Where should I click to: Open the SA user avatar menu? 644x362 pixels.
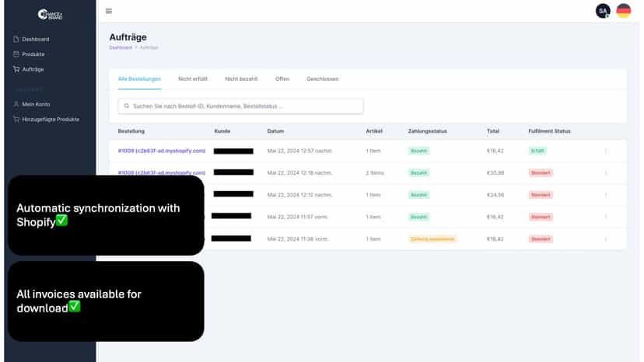click(x=603, y=11)
